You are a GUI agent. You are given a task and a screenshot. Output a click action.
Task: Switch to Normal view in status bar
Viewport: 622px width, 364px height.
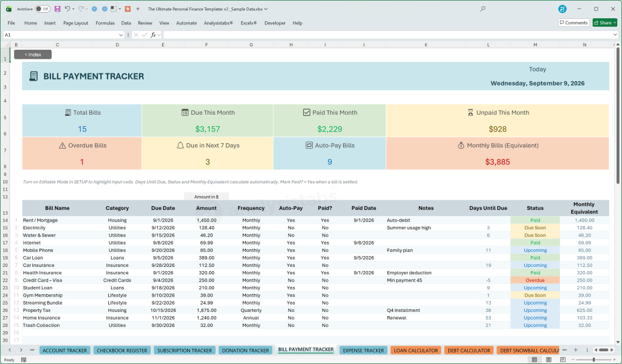(x=535, y=360)
